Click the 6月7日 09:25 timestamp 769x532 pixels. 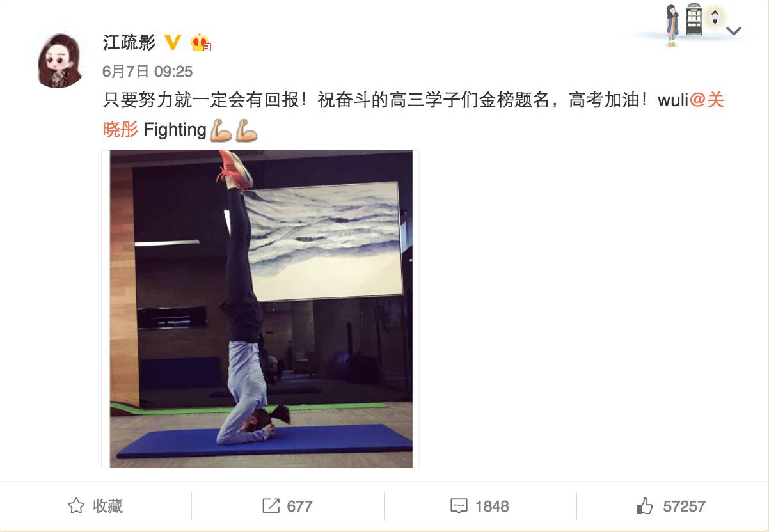[148, 71]
